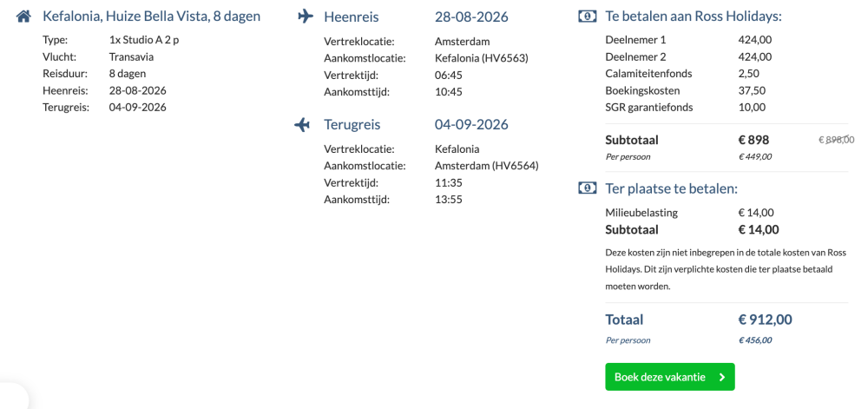Viewport: 868px width, 409px height.
Task: Click the Heenreis date 28-08-2026 heading
Action: coord(471,17)
